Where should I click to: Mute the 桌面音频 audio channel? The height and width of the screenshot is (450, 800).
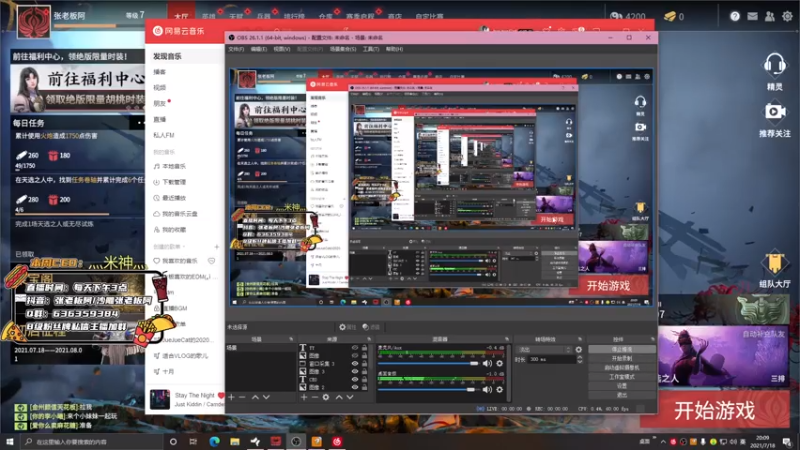tap(487, 389)
